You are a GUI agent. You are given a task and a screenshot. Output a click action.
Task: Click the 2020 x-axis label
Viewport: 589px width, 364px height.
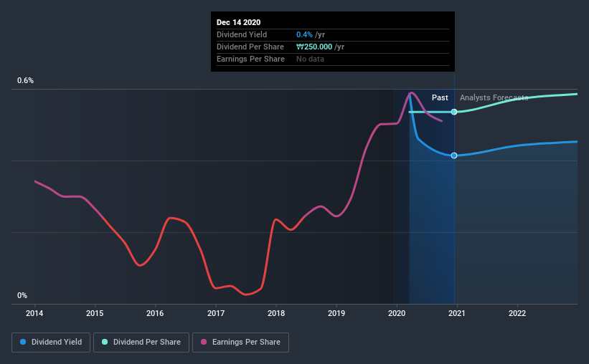pyautogui.click(x=397, y=313)
